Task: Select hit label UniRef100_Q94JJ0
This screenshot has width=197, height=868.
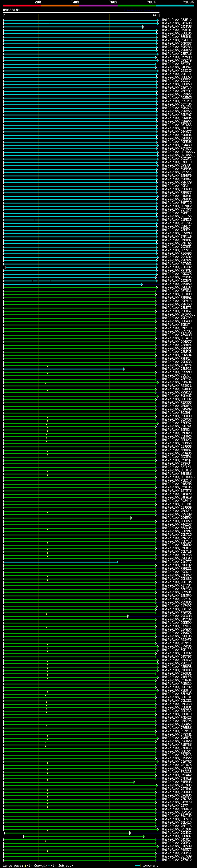Action: [177, 40]
